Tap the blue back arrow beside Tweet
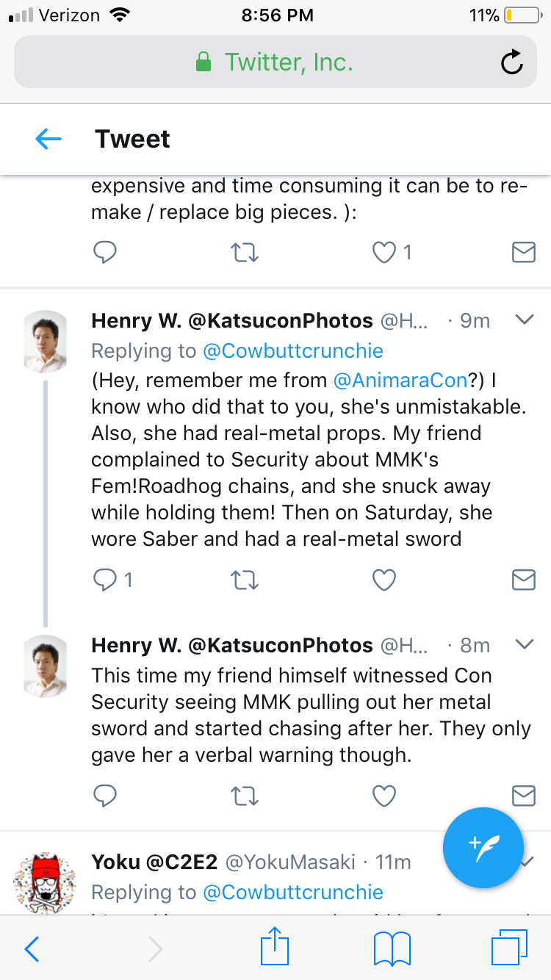The image size is (551, 980). coord(48,138)
